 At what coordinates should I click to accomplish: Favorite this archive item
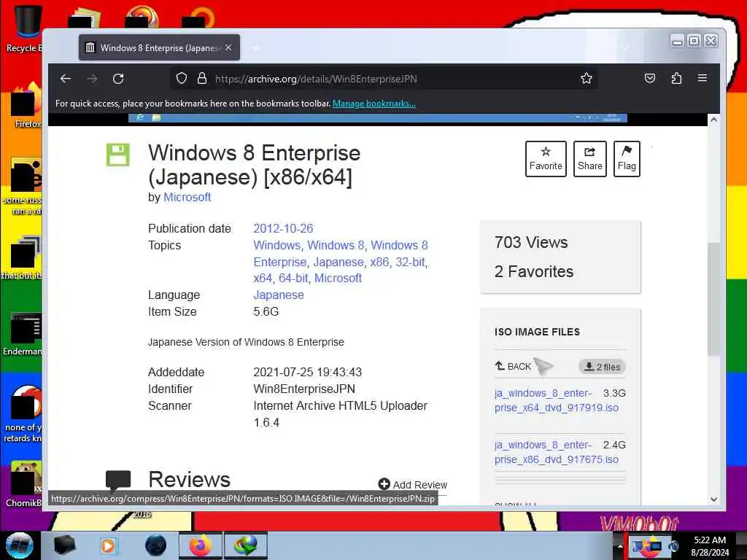coord(546,158)
